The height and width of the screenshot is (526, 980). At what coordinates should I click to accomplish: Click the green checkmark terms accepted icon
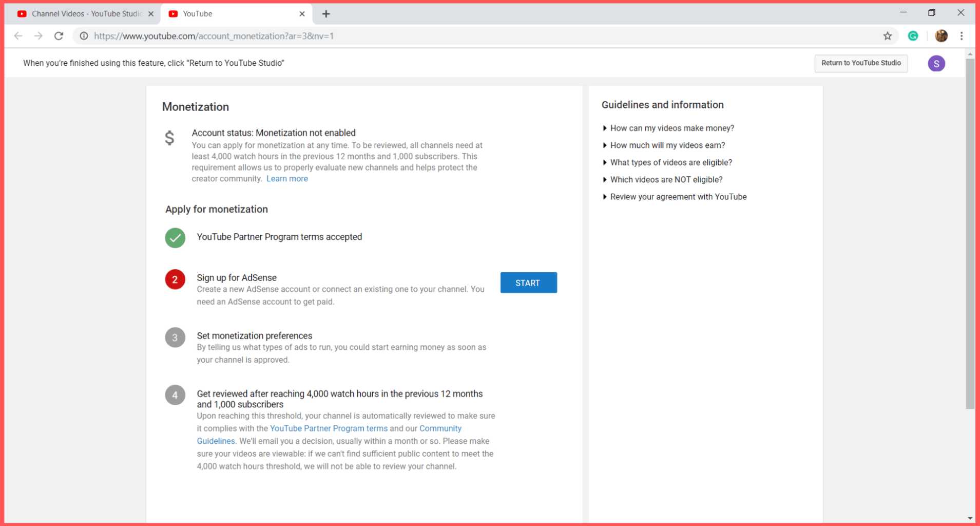[x=175, y=238]
